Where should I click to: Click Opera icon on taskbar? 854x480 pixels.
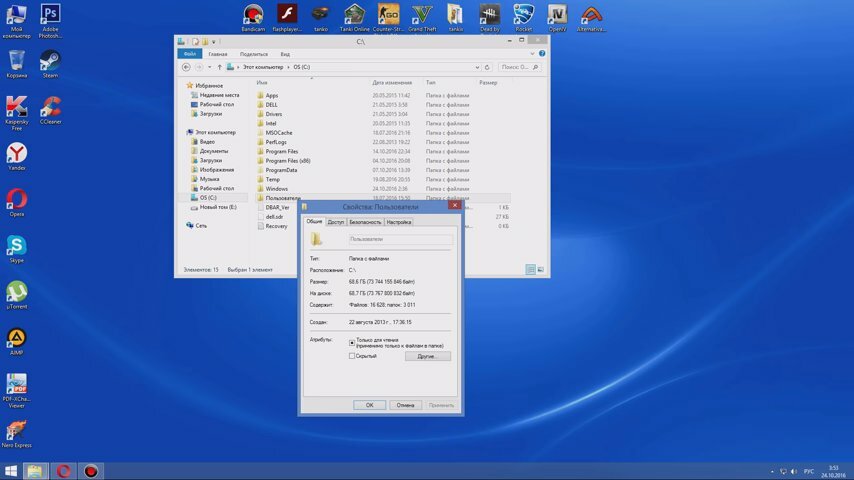point(63,471)
